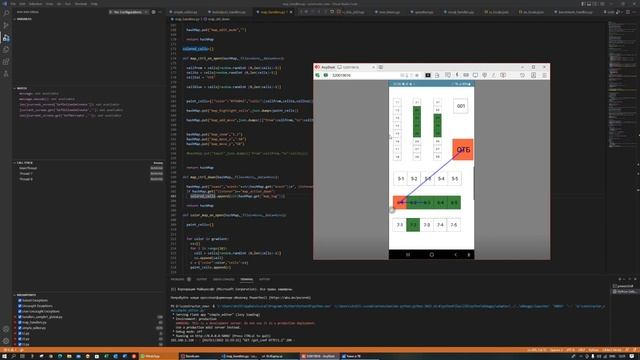Viewport: 640px width, 360px height.
Task: Tap the 001 cell in phone
Action: coord(461,106)
